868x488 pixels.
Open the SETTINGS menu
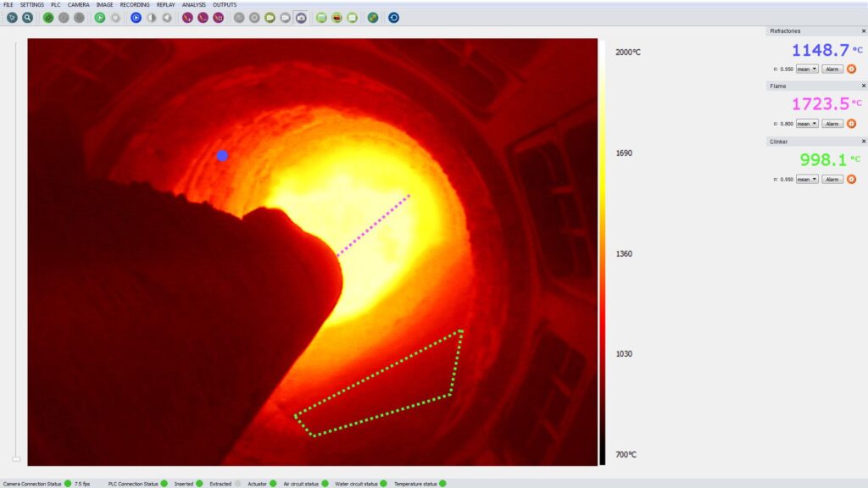pos(32,4)
